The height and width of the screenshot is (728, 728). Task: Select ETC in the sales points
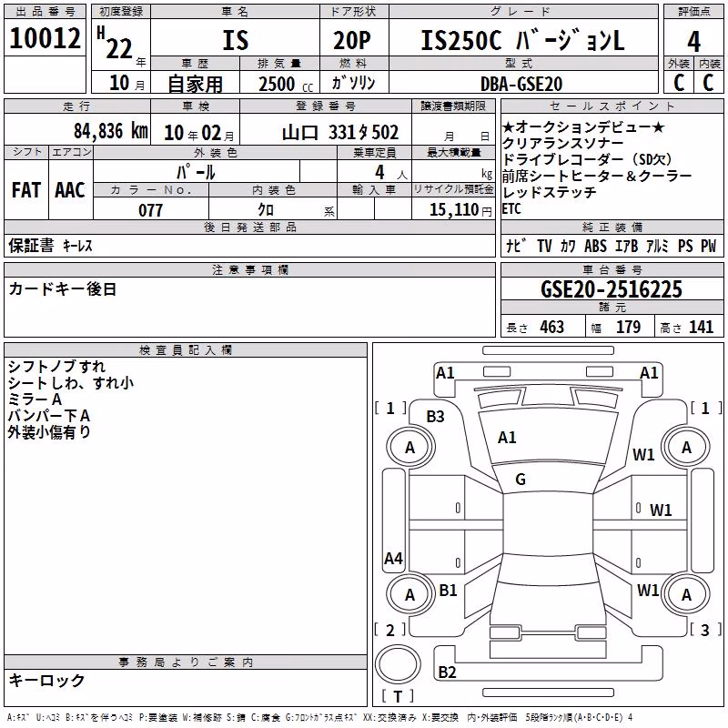(x=511, y=209)
